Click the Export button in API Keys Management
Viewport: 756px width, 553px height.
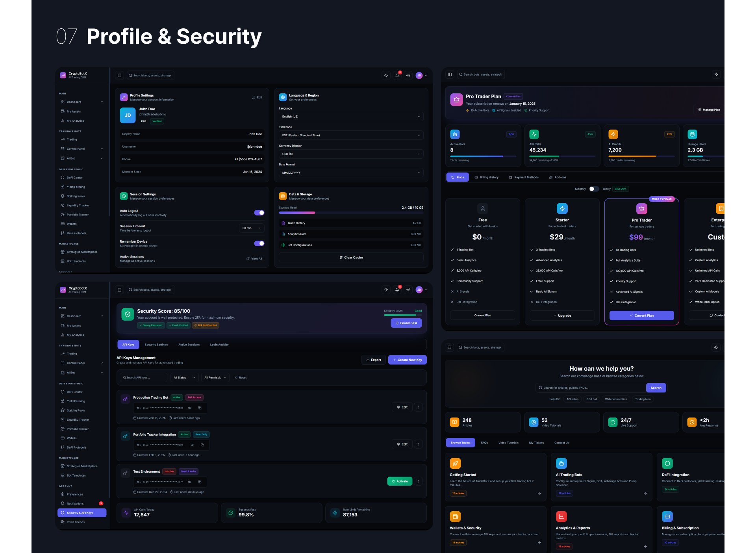pyautogui.click(x=373, y=360)
